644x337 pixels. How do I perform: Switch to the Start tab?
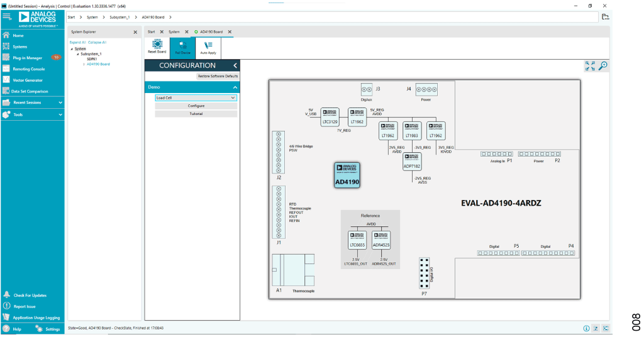coord(151,31)
